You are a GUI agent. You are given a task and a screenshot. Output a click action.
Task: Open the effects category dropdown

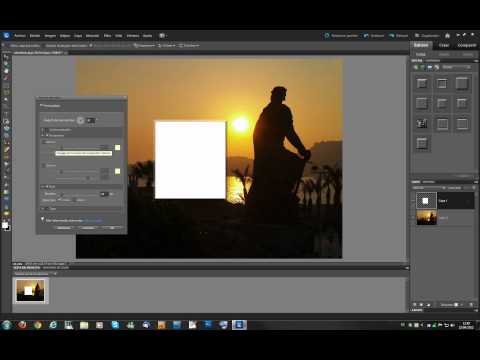pos(456,67)
